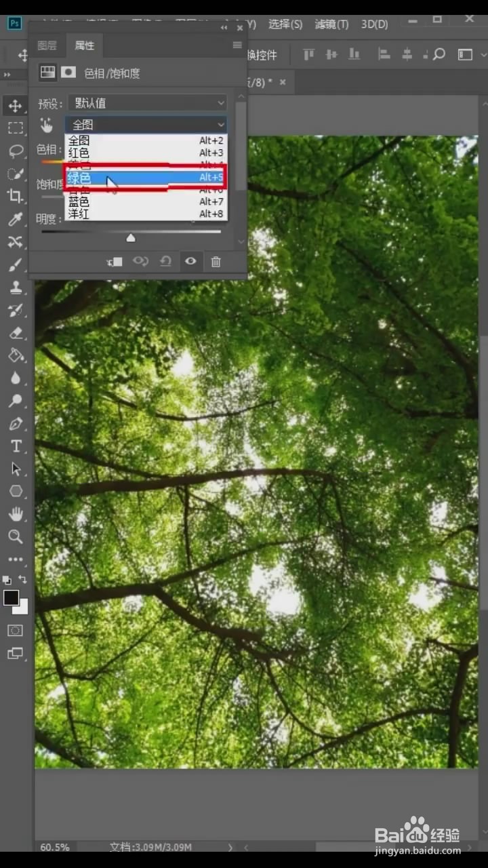Viewport: 488px width, 868px height.
Task: Select the Polygon shape tool
Action: (14, 492)
